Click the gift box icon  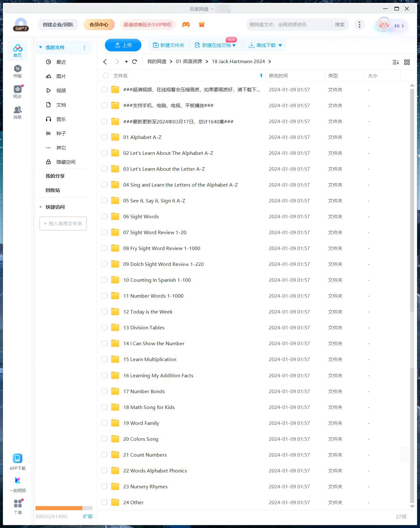tap(202, 24)
